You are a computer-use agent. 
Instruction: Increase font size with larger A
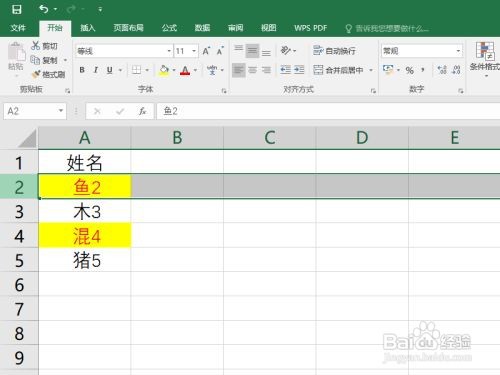[206, 51]
